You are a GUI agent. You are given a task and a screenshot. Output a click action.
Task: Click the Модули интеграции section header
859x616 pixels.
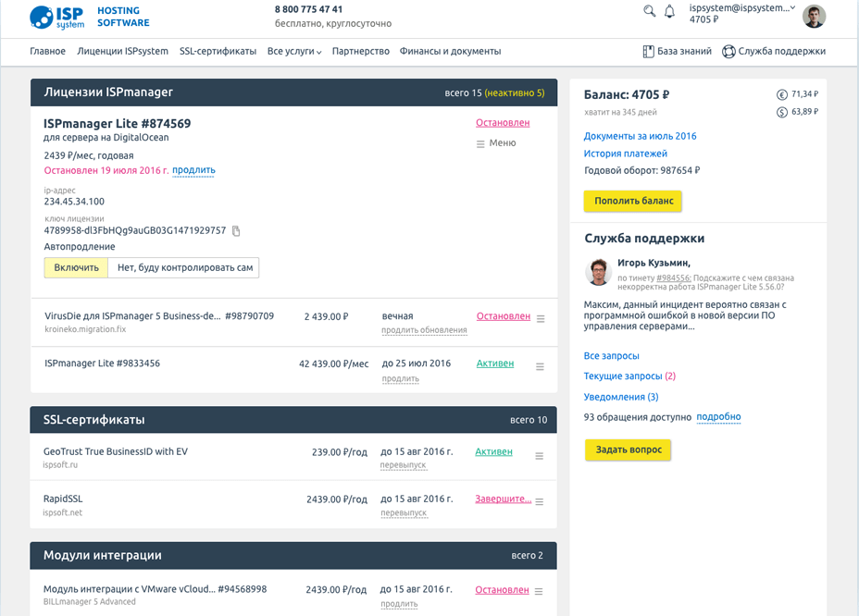(293, 556)
